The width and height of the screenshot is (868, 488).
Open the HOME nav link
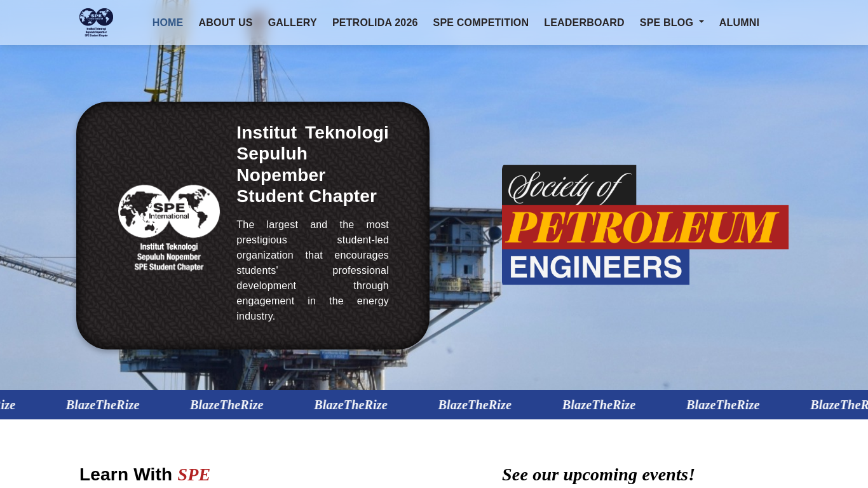(168, 23)
